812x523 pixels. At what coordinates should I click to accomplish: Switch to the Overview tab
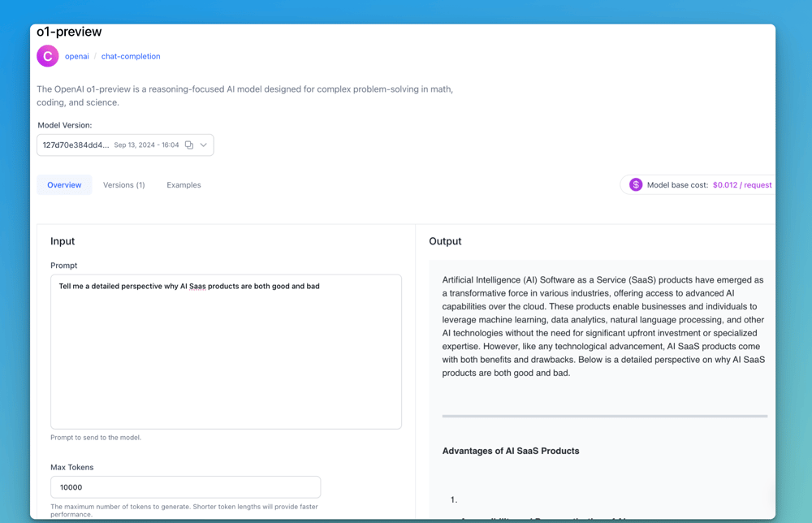[x=64, y=185]
